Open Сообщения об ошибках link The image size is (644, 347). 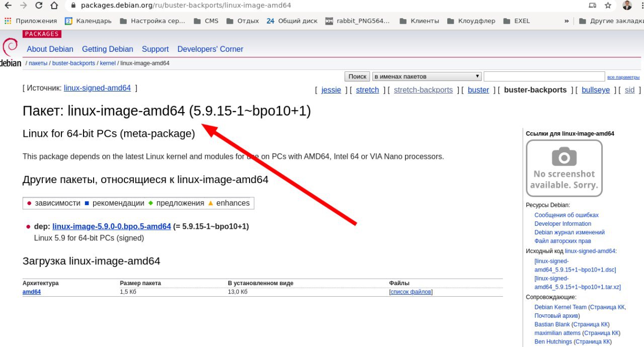coord(567,215)
